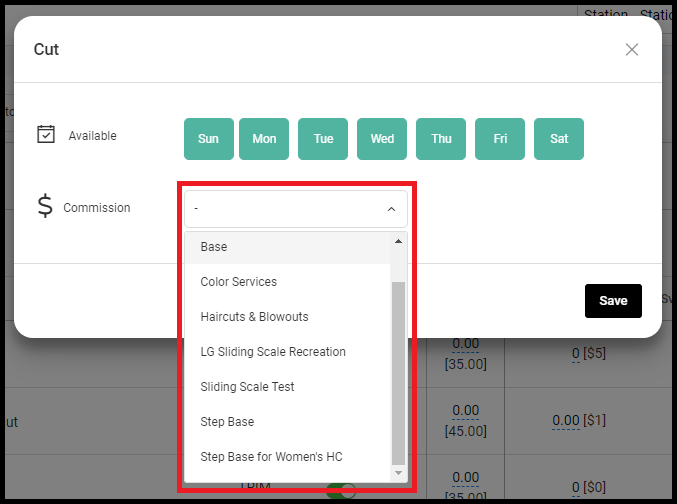
Task: Click the Commission combo box field
Action: (296, 209)
